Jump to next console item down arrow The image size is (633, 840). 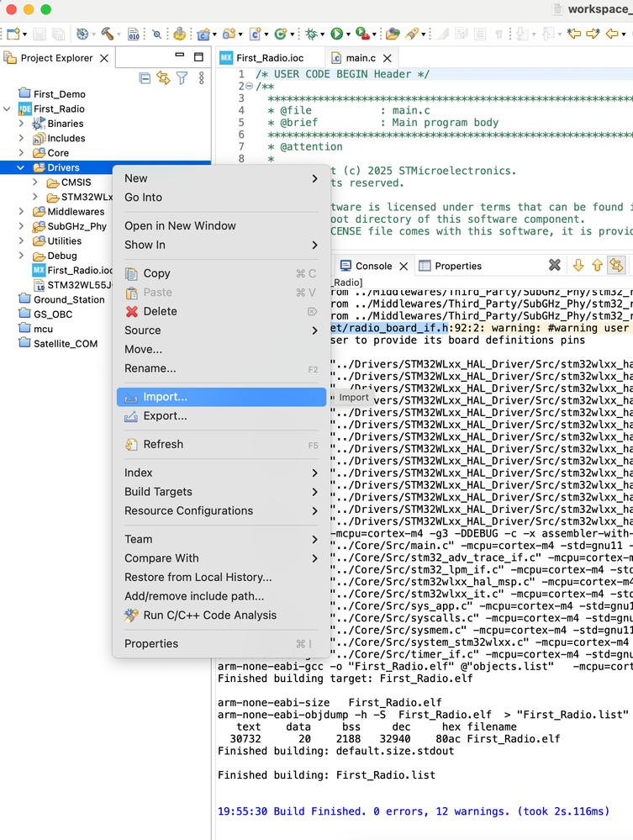(578, 265)
